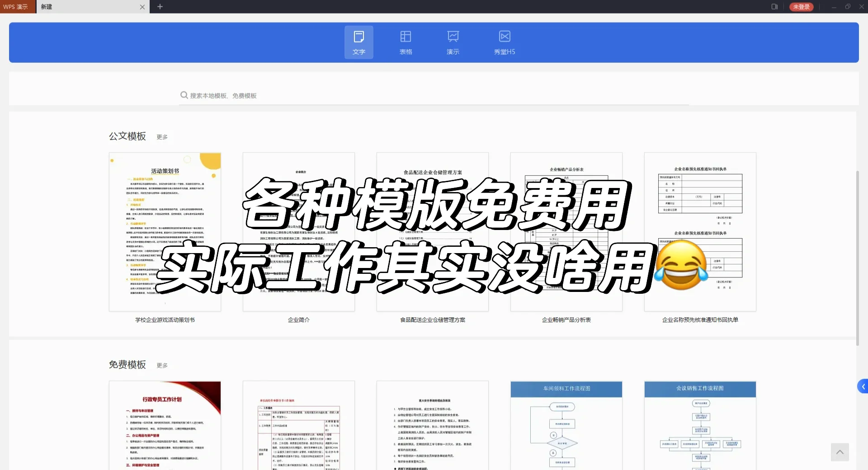Screen dimensions: 868x470
Task: Open the 企业畅销产品分析表 template
Action: point(566,231)
